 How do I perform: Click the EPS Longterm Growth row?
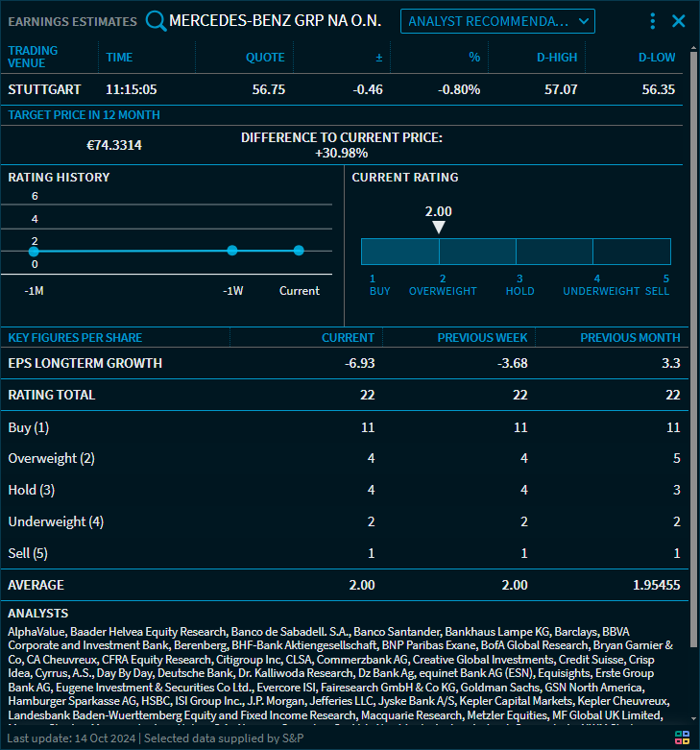coord(85,363)
